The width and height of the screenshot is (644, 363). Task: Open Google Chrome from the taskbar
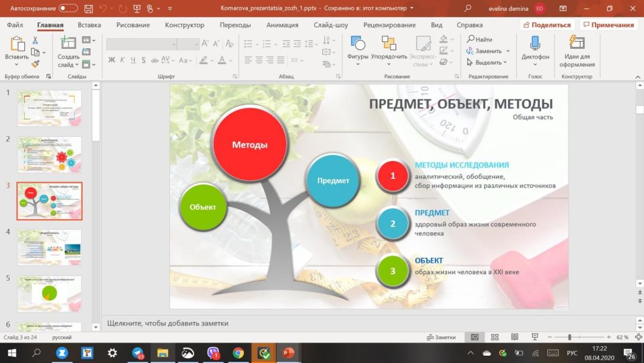(x=238, y=353)
